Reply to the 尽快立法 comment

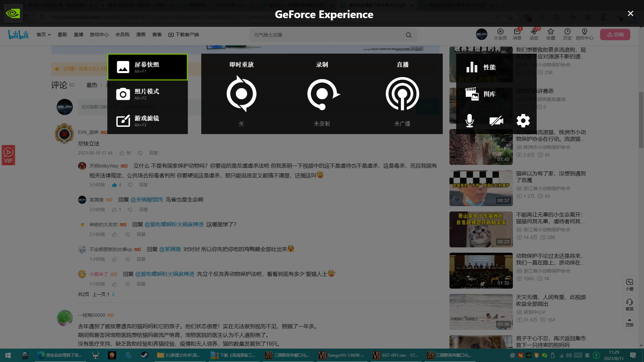point(154,153)
